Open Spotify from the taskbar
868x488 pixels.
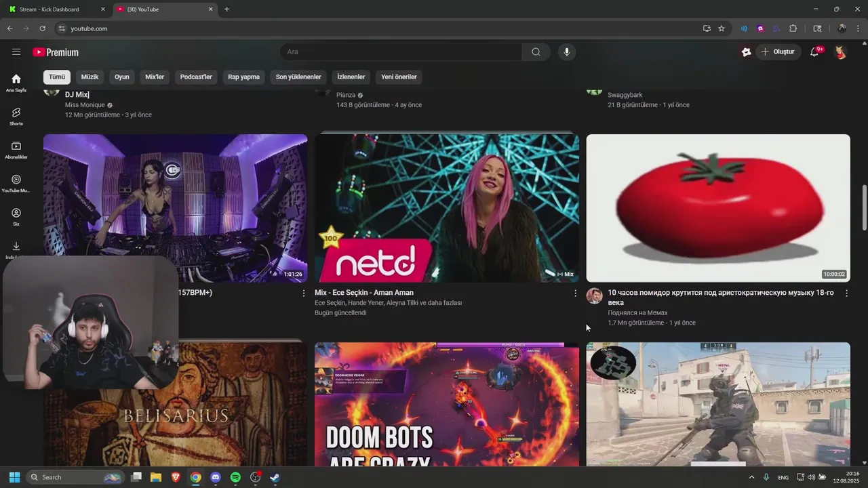pos(235,477)
